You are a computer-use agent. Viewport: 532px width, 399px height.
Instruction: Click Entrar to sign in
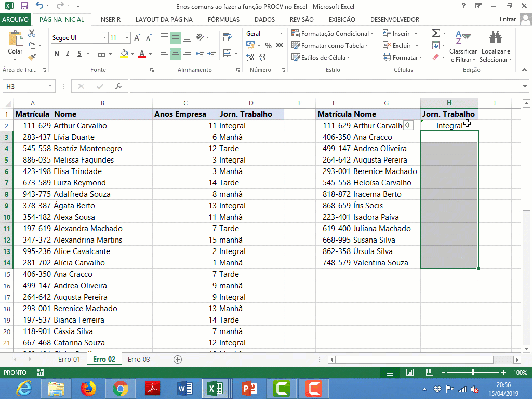click(x=507, y=20)
